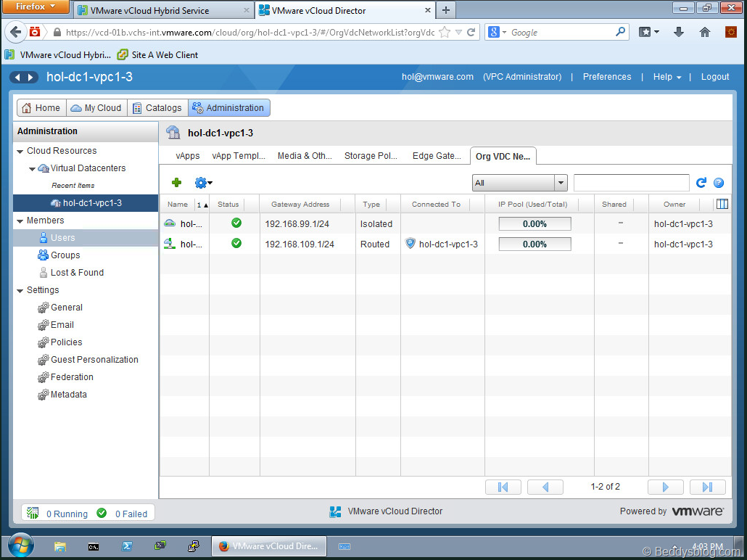Viewport: 747px width, 560px height.
Task: Navigate back with vCloud header left arrow
Action: click(17, 77)
